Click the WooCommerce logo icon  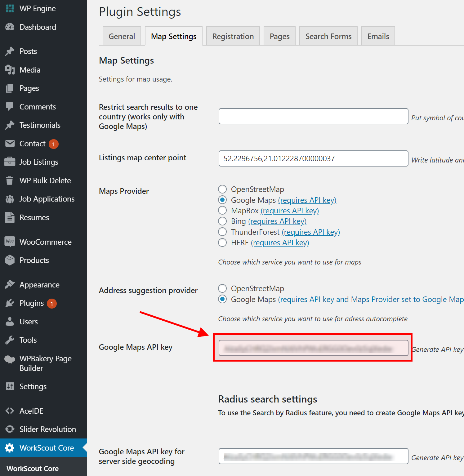(10, 242)
